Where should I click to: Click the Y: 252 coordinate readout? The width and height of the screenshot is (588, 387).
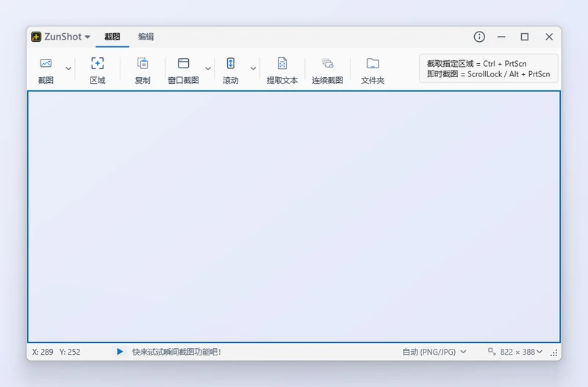coord(70,352)
